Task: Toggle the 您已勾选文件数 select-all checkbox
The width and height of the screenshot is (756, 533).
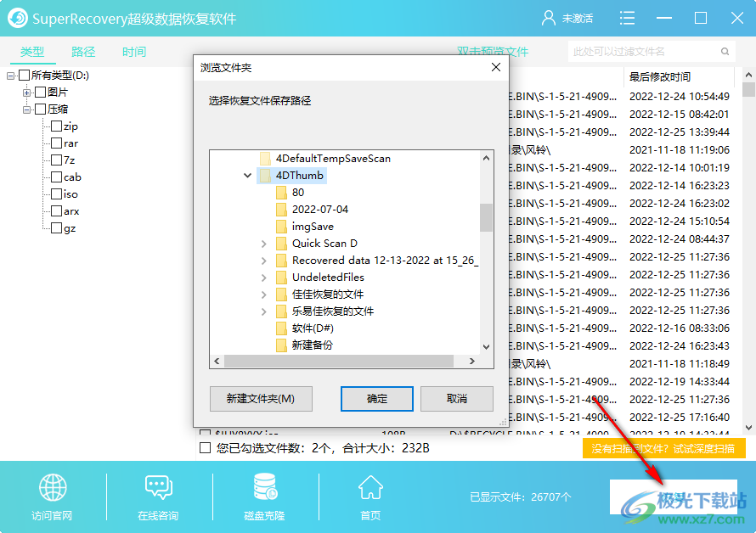Action: point(205,447)
